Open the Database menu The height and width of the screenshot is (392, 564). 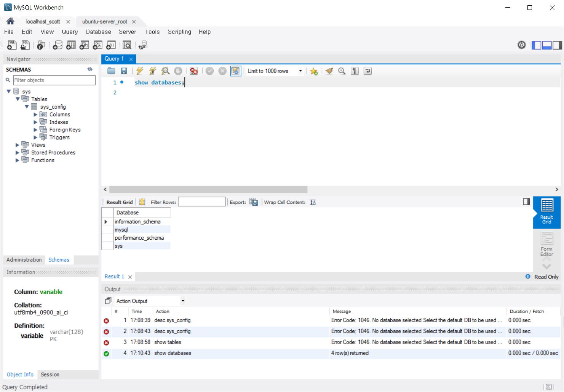click(x=99, y=32)
